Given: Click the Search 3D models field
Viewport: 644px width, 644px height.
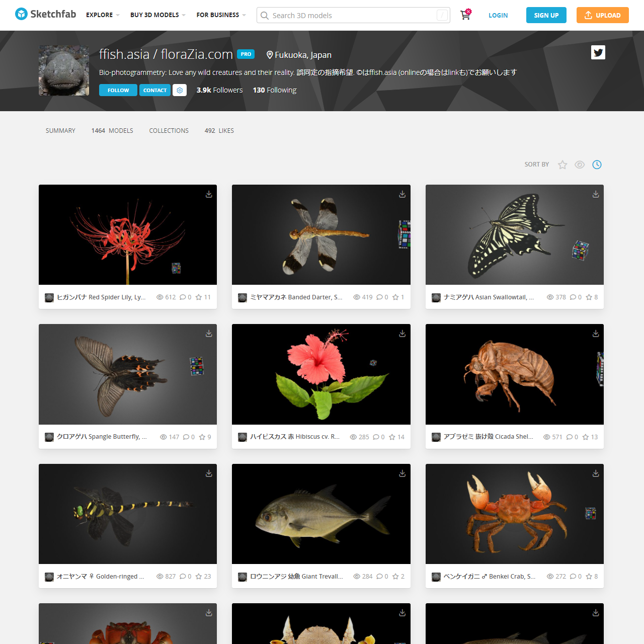Looking at the screenshot, I should (352, 16).
